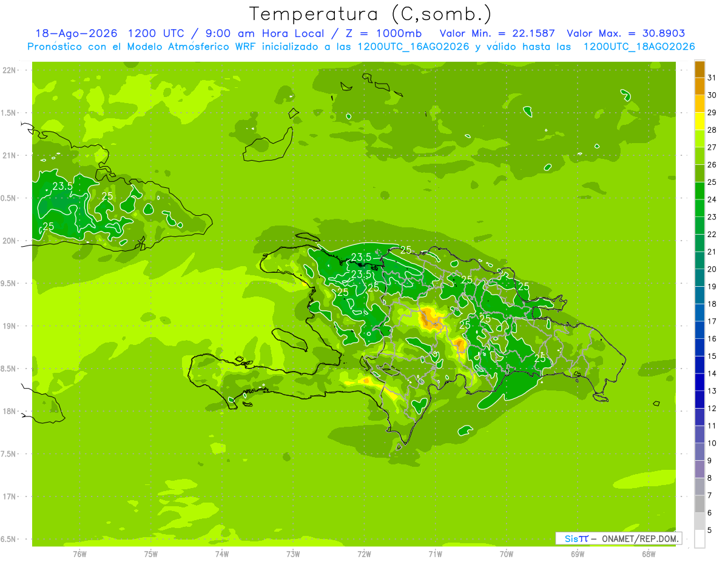This screenshot has height=562, width=728.
Task: Click the Valor Min. = 22.1587 text
Action: click(x=499, y=33)
